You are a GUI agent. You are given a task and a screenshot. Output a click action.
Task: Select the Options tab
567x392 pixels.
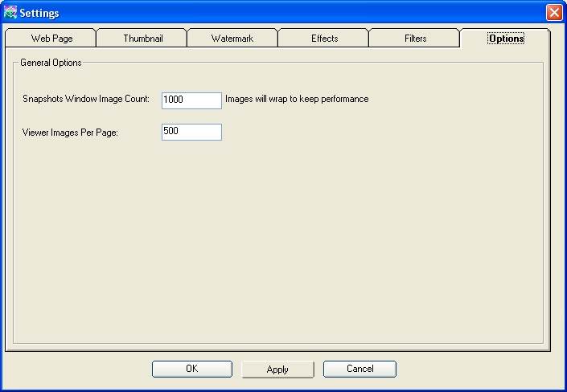tap(506, 38)
